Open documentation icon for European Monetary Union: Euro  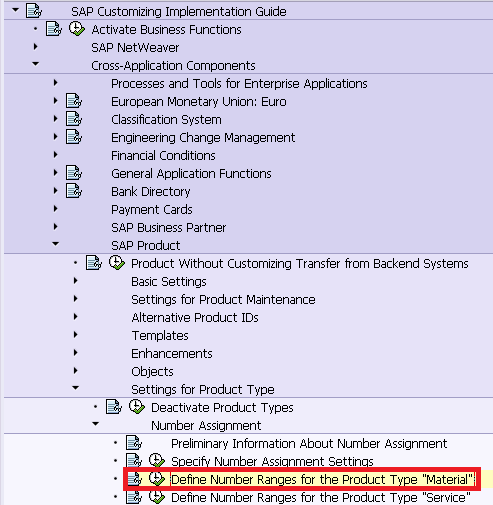point(74,101)
